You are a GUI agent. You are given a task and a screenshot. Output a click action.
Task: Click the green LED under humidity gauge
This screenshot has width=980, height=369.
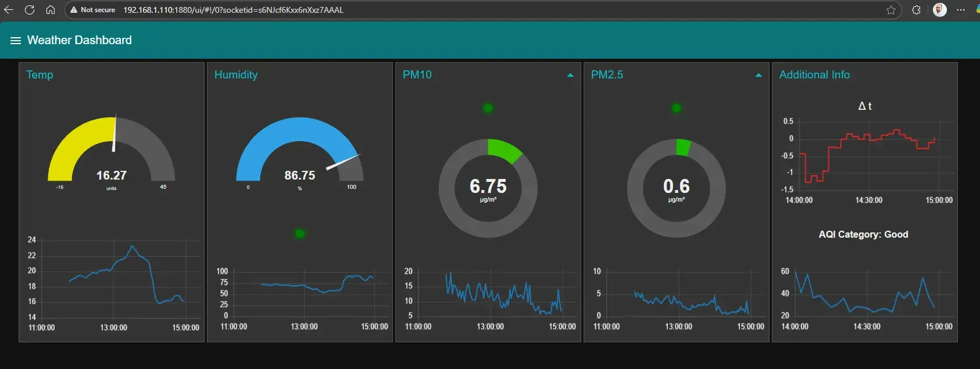click(x=300, y=234)
